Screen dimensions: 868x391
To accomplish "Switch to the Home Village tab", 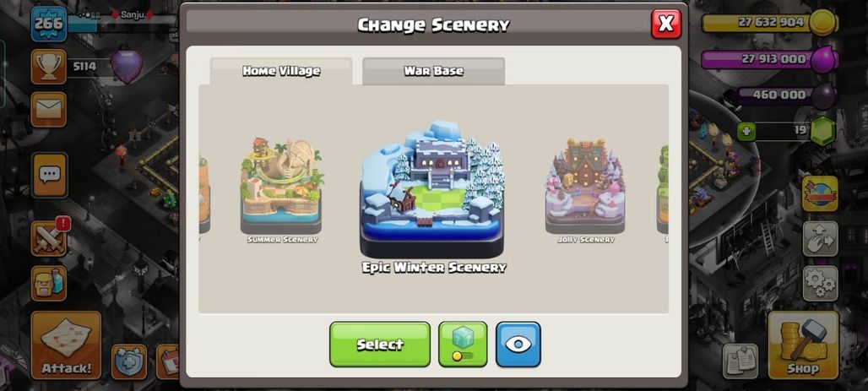I will (x=281, y=71).
